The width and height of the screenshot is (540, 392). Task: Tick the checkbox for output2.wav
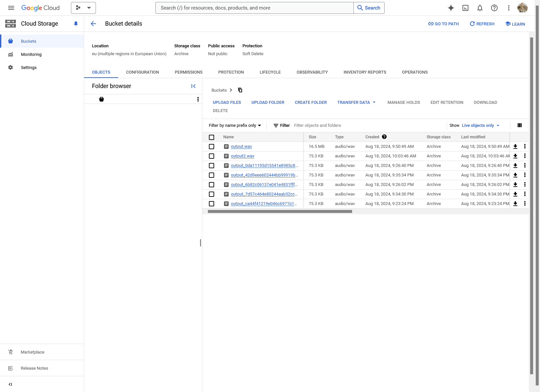click(212, 156)
